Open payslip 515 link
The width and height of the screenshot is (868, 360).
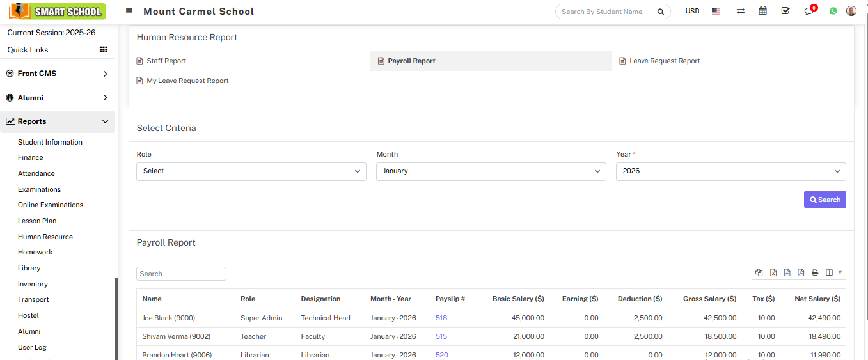point(441,336)
